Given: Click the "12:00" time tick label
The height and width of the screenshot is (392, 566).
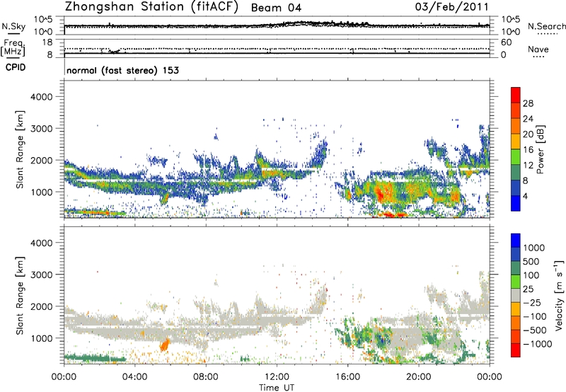Looking at the screenshot, I should click(x=277, y=377).
